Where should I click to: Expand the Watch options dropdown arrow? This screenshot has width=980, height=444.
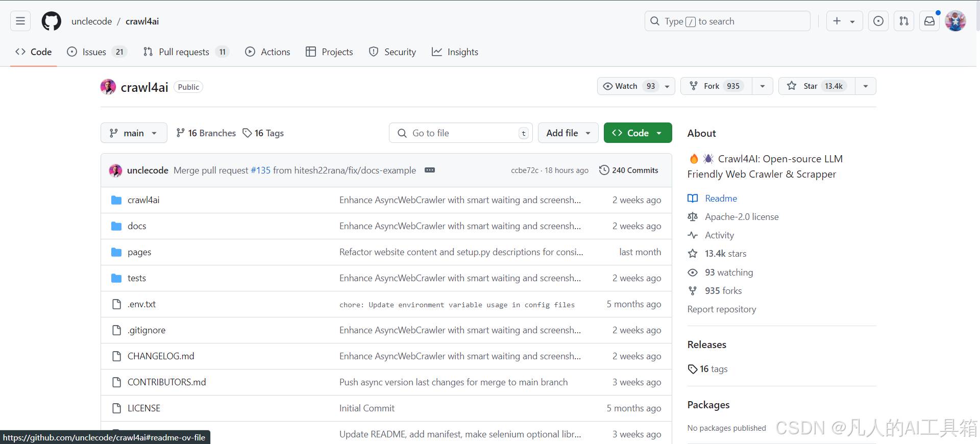[x=667, y=86]
